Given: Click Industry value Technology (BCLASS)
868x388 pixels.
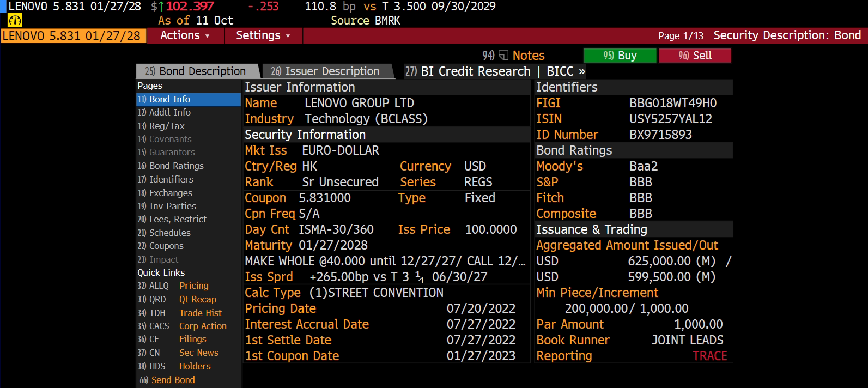Looking at the screenshot, I should [366, 119].
